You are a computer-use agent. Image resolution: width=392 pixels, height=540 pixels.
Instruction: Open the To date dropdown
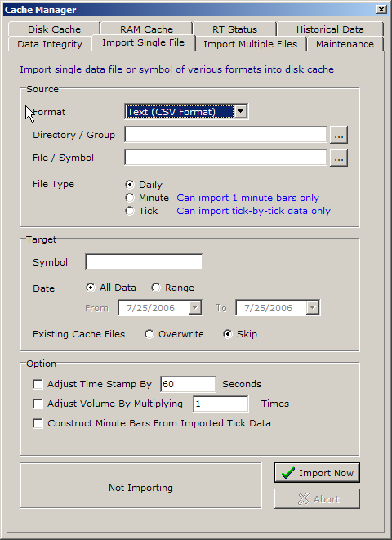click(313, 307)
